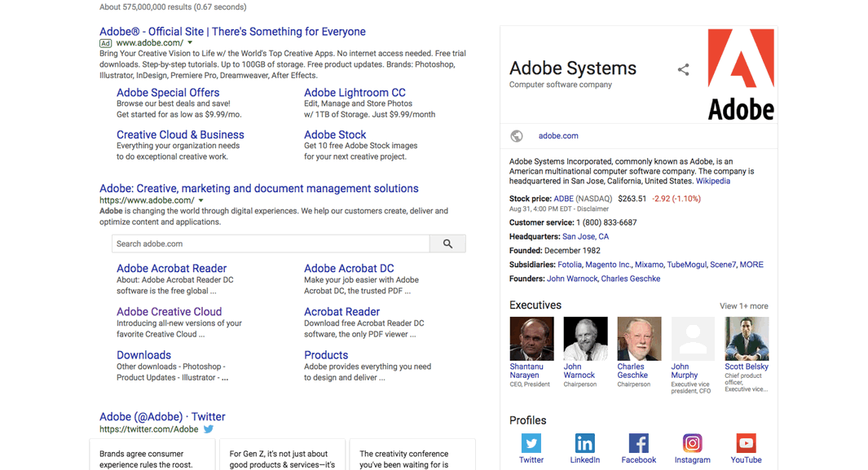Click John Warnock's executive photo
Image resolution: width=868 pixels, height=470 pixels.
[x=585, y=338]
